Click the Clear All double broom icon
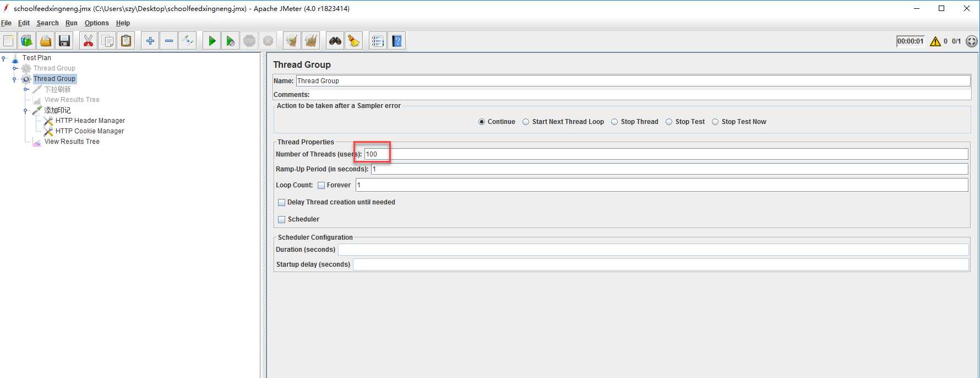 click(x=311, y=41)
